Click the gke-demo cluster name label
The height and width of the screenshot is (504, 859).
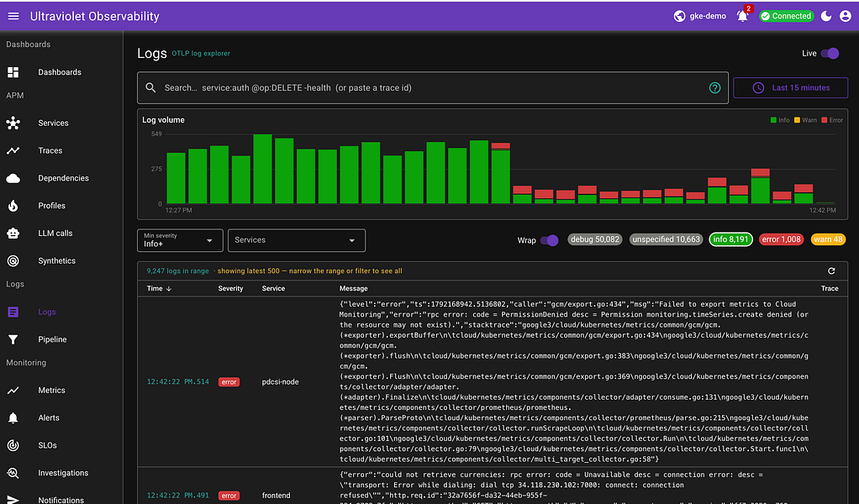click(x=708, y=17)
